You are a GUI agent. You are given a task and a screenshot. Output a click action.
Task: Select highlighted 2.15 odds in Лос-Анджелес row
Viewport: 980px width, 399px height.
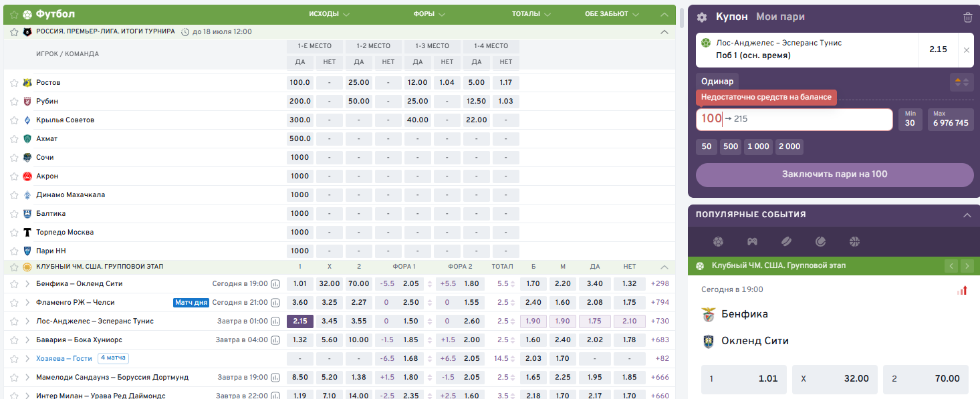pyautogui.click(x=300, y=321)
